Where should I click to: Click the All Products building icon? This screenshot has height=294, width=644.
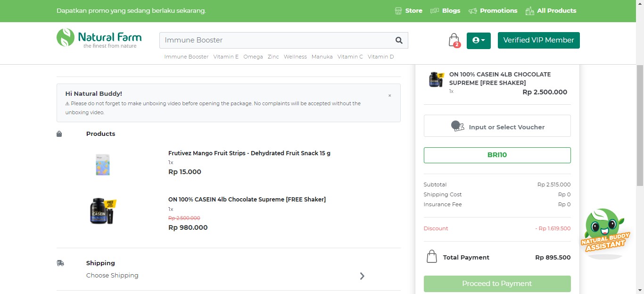coord(529,10)
